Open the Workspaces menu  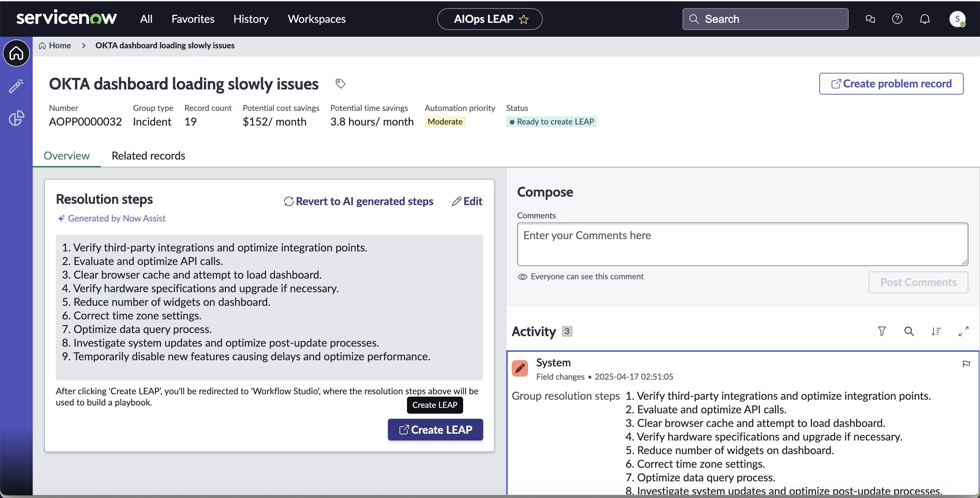tap(316, 19)
